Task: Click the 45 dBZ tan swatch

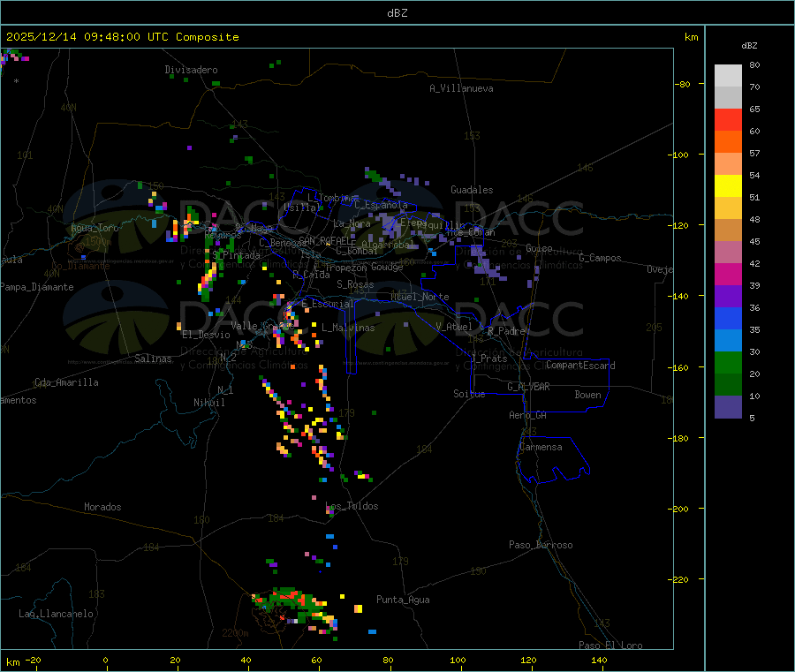Action: pos(728,230)
